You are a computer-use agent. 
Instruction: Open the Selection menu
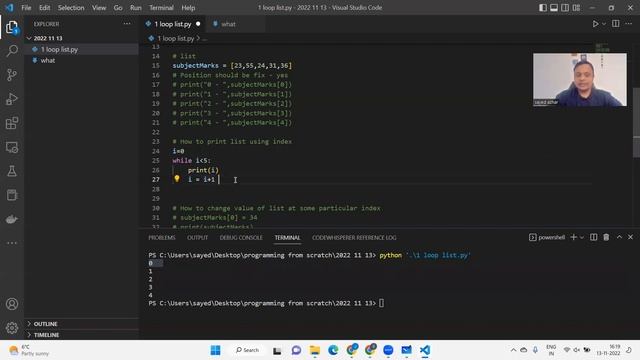click(x=71, y=8)
